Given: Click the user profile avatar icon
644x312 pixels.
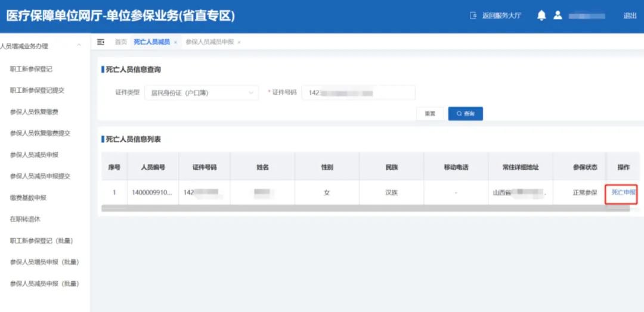Looking at the screenshot, I should pyautogui.click(x=558, y=16).
